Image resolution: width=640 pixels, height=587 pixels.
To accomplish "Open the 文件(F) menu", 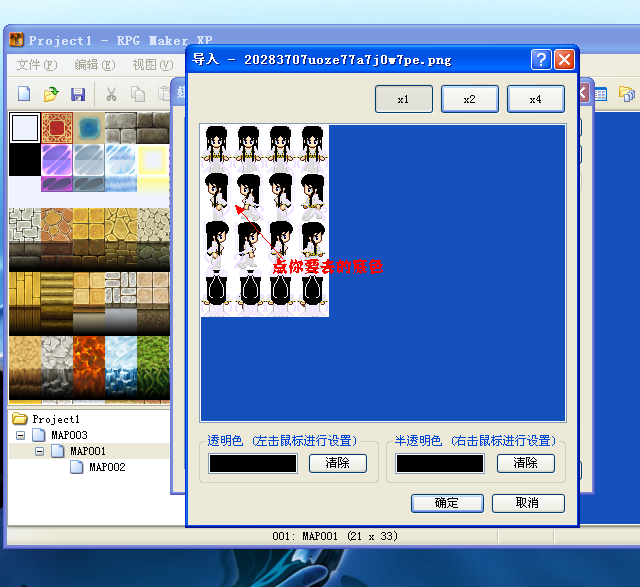I will (37, 64).
